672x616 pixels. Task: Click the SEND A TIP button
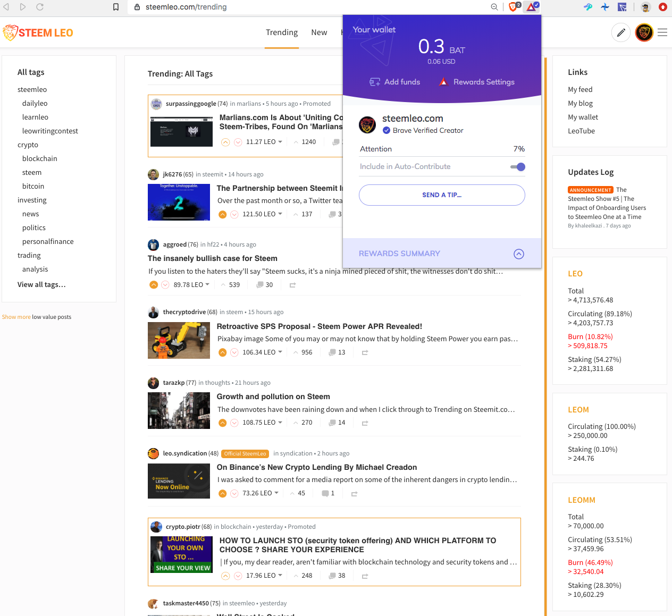pyautogui.click(x=442, y=195)
